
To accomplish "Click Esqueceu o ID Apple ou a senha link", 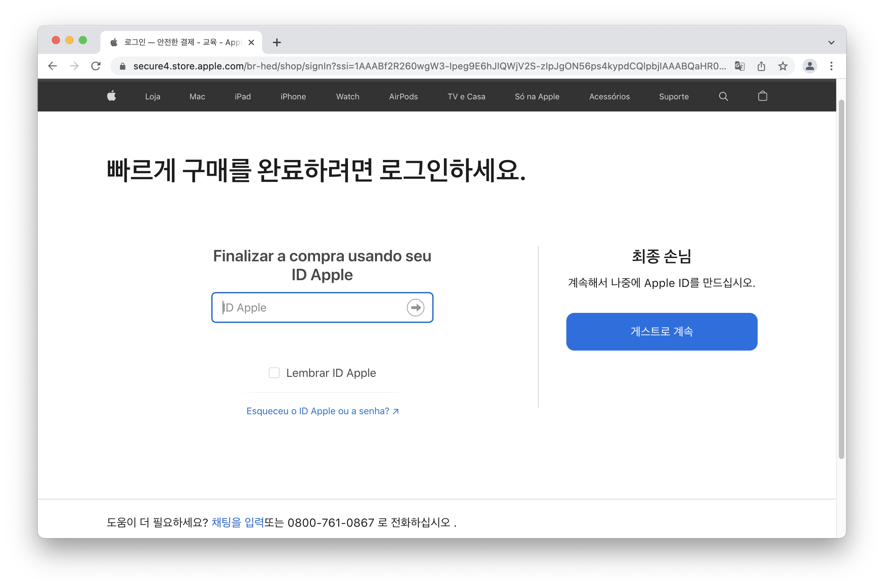I will [322, 411].
